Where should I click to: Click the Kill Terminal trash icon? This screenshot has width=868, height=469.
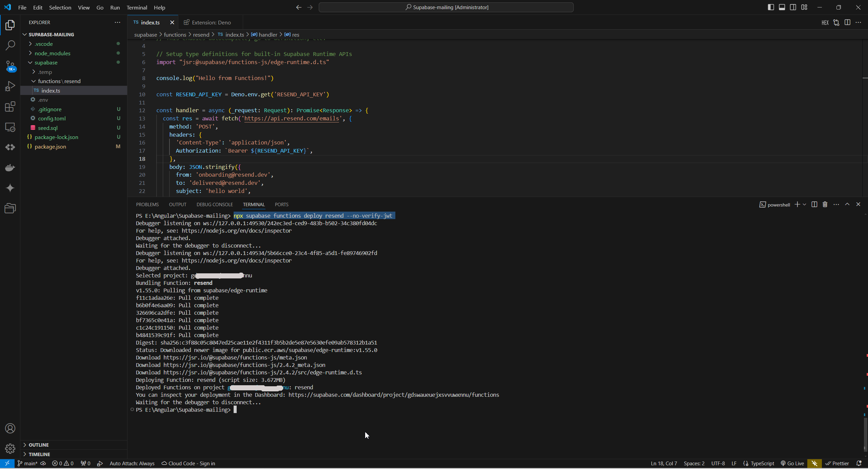pyautogui.click(x=825, y=204)
